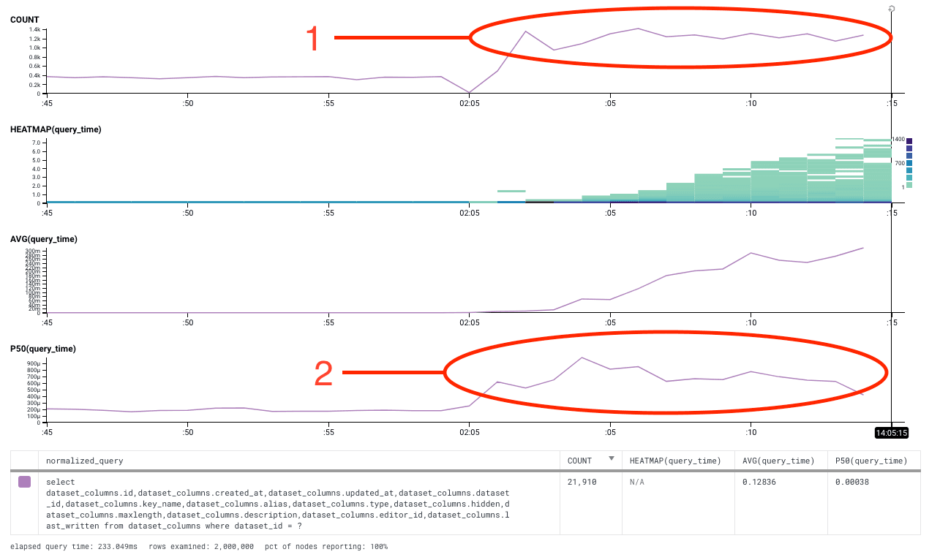Click the 02:05 time axis label
The width and height of the screenshot is (940, 560).
point(470,103)
